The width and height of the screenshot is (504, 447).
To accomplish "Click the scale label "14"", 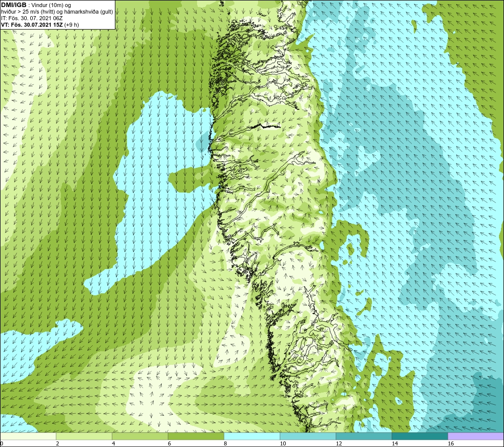I will (x=395, y=443).
